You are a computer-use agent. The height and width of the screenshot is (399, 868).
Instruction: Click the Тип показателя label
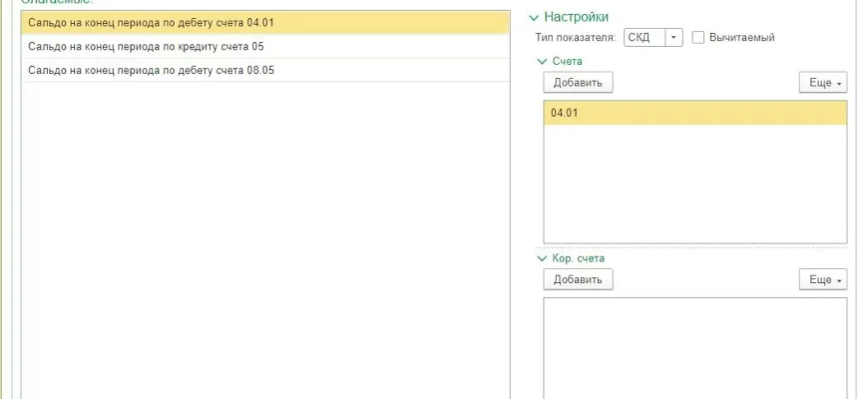point(576,38)
